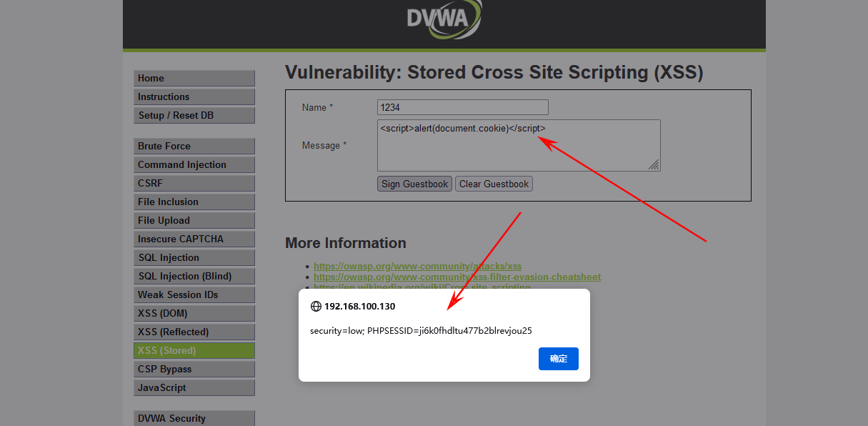Click the Message textarea
This screenshot has height=426, width=868.
click(x=519, y=146)
